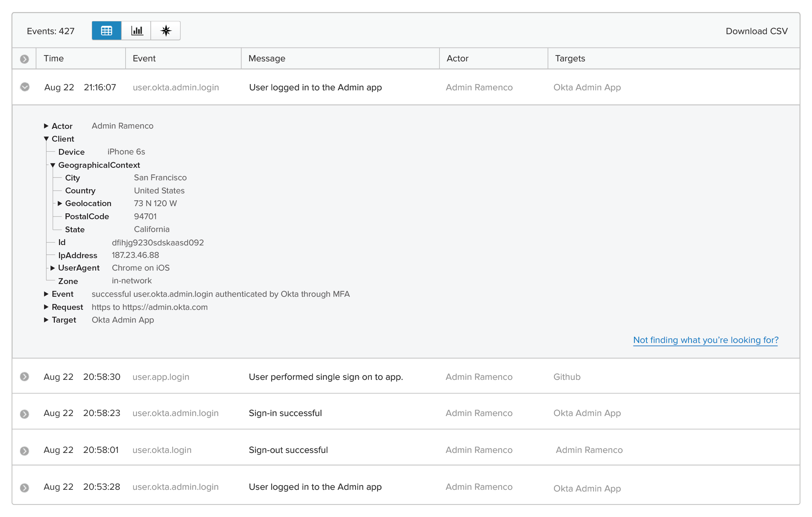Click expand-all arrow icon in header

pos(24,59)
